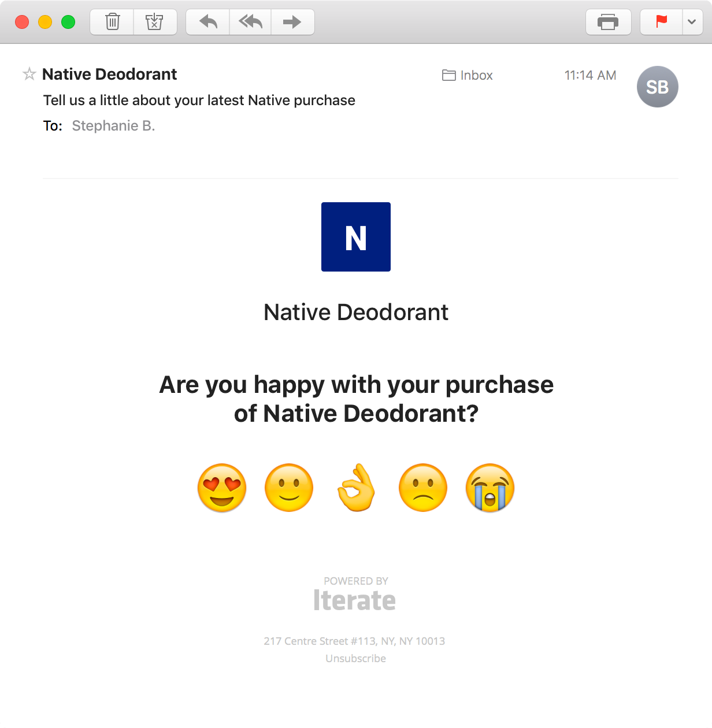Maximize the window with the green button

[68, 22]
